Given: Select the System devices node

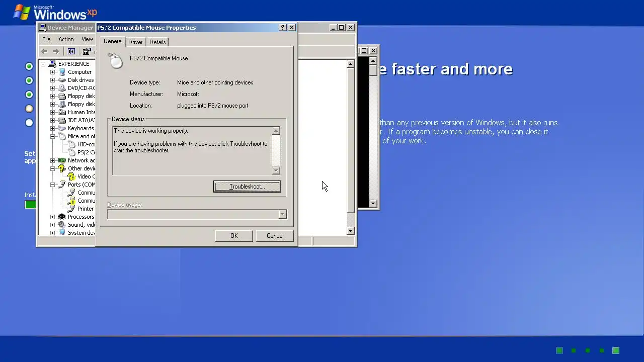Looking at the screenshot, I should (x=82, y=233).
